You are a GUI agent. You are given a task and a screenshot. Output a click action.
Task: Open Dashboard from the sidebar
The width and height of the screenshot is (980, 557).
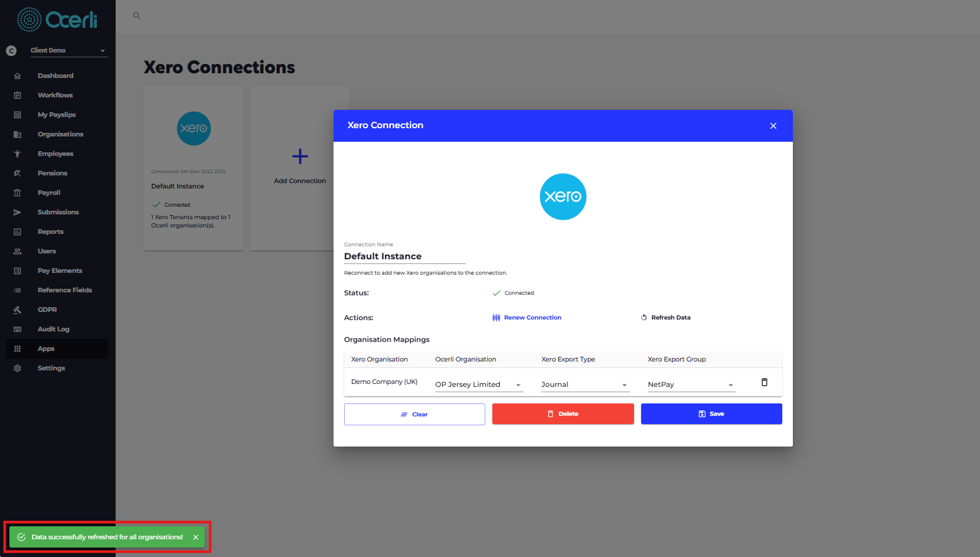[x=55, y=76]
